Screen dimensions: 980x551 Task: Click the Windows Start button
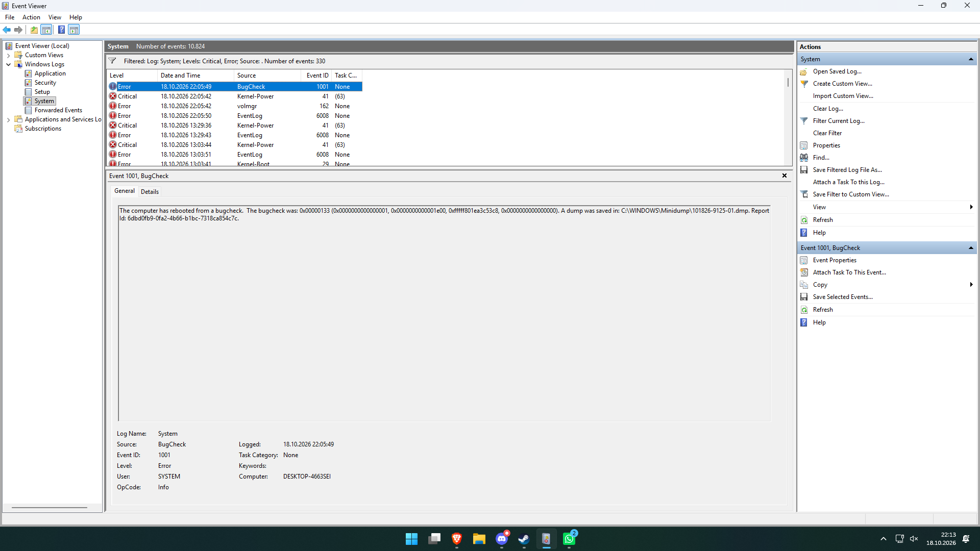[412, 539]
